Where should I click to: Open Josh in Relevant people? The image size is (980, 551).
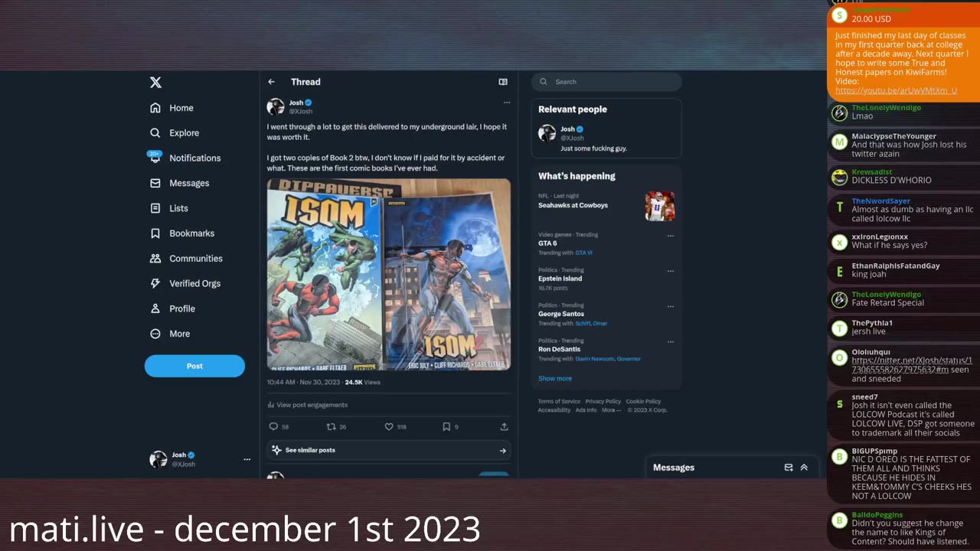pyautogui.click(x=606, y=139)
